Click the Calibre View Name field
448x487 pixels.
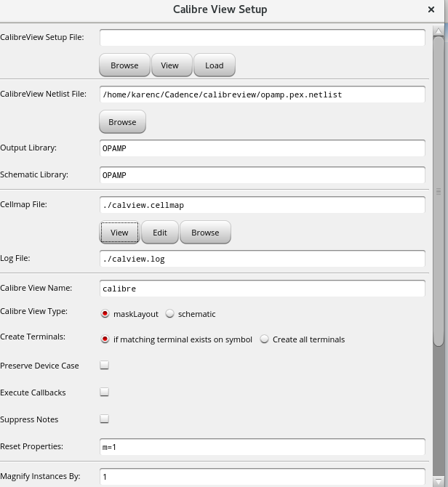click(x=262, y=289)
